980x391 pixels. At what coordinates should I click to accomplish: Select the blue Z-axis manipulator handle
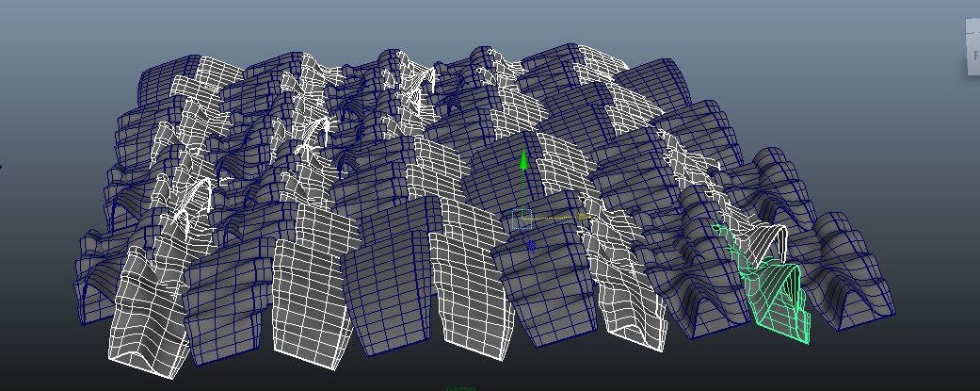531,247
